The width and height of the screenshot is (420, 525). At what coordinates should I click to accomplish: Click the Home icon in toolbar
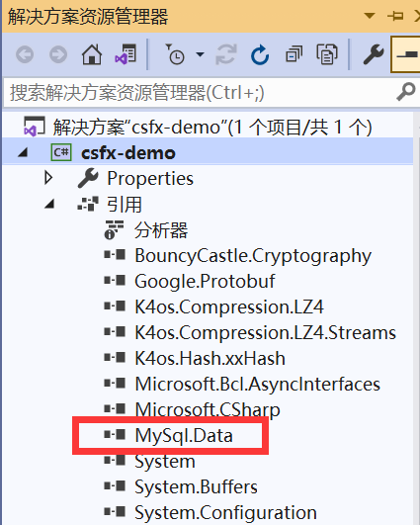[x=92, y=54]
